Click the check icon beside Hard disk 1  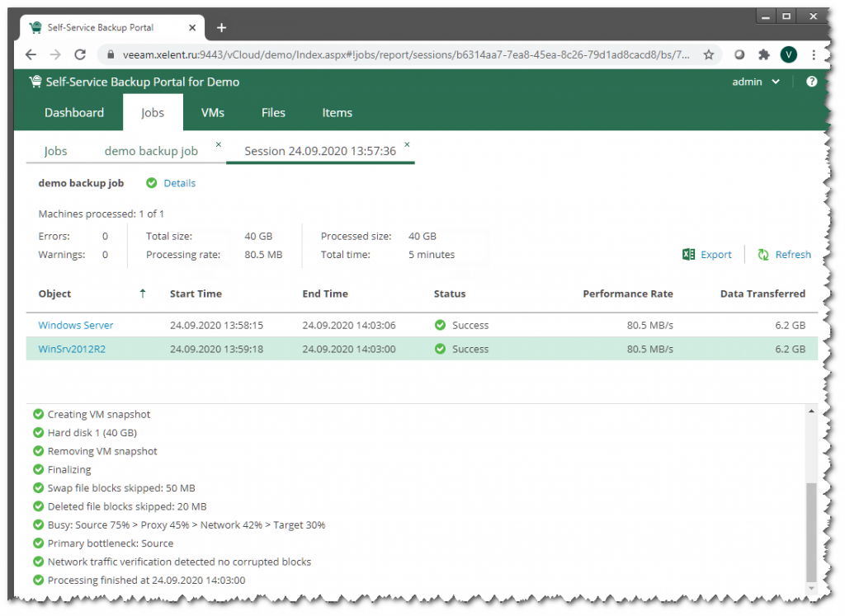(38, 432)
